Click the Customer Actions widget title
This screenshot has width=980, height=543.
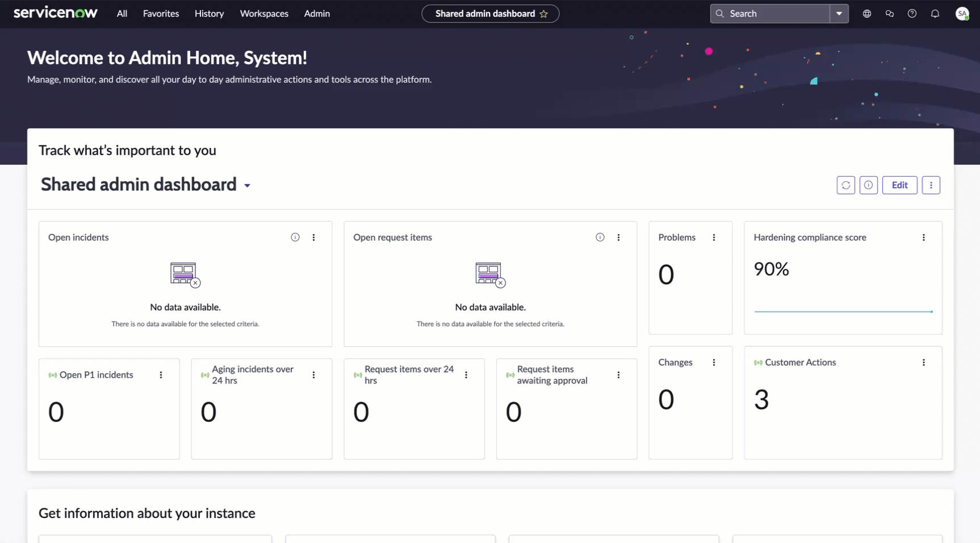801,362
